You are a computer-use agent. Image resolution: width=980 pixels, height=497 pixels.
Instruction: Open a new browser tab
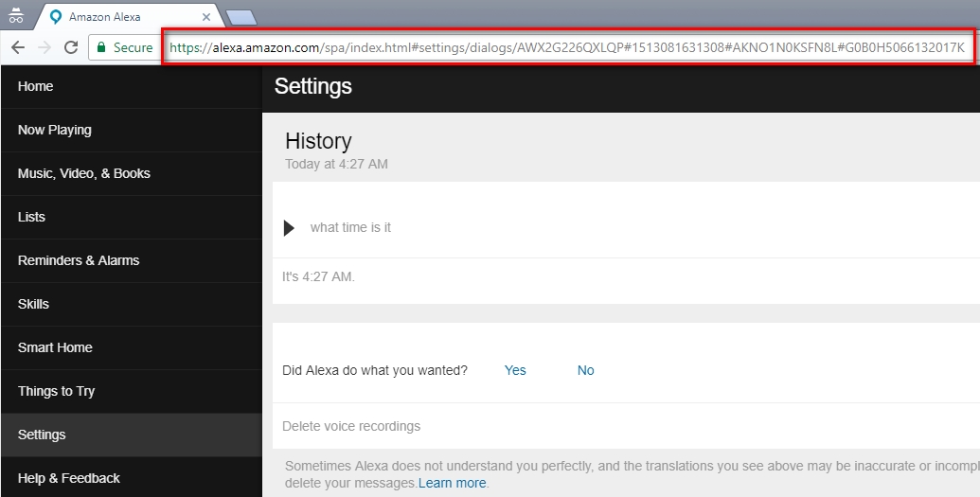241,17
